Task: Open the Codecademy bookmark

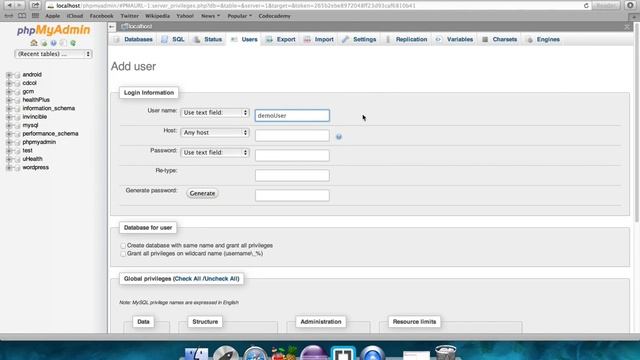Action: click(x=274, y=16)
